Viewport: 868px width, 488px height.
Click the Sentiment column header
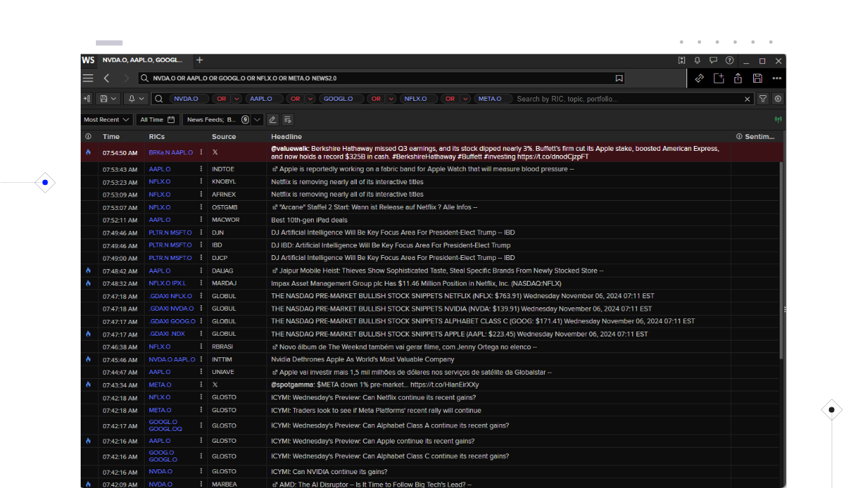pyautogui.click(x=759, y=137)
